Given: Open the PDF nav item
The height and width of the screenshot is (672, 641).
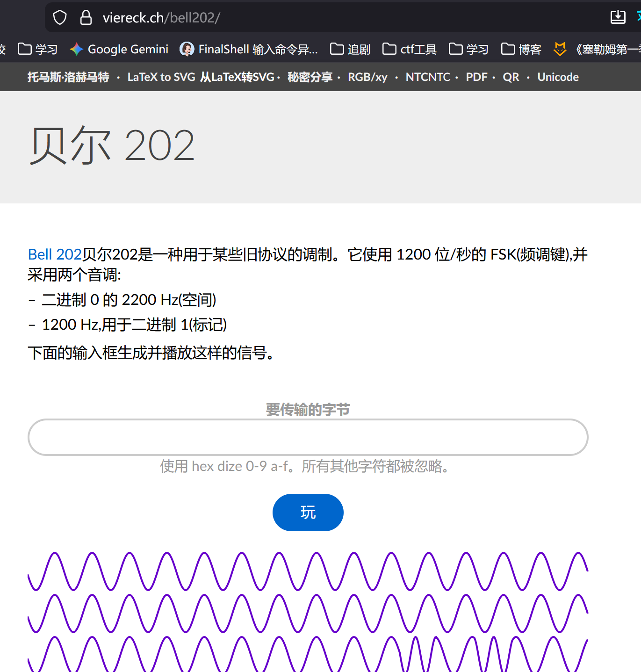Looking at the screenshot, I should pyautogui.click(x=476, y=77).
